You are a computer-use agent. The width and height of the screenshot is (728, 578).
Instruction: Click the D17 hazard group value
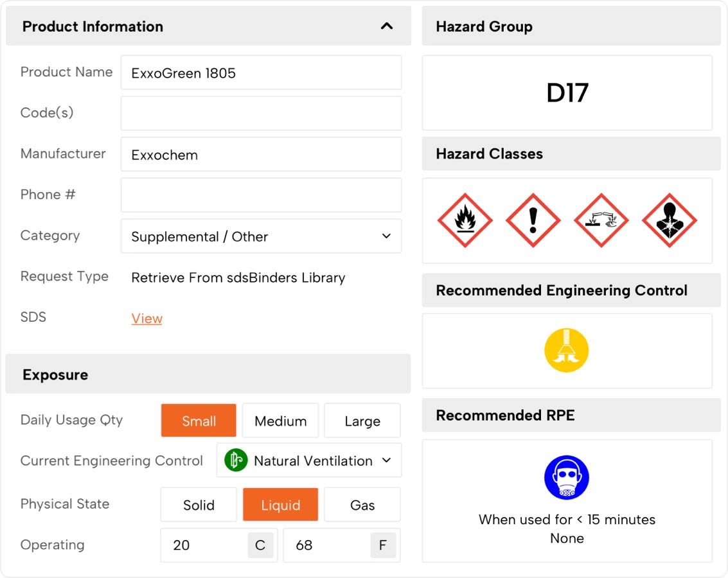[567, 92]
